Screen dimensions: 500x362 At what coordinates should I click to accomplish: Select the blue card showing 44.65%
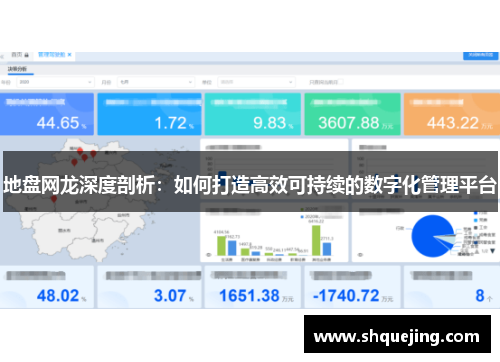(47, 114)
